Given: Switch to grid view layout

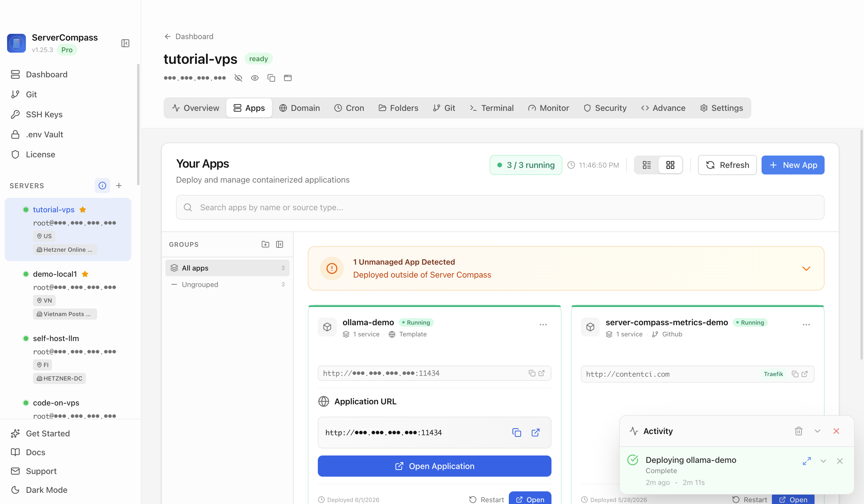Looking at the screenshot, I should click(x=670, y=165).
